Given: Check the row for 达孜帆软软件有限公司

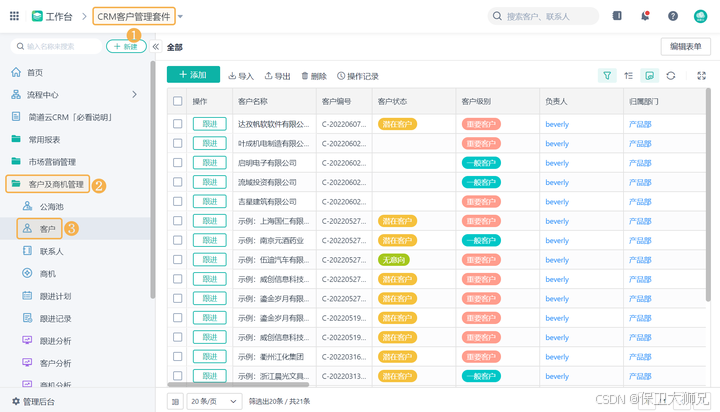Looking at the screenshot, I should [x=178, y=124].
